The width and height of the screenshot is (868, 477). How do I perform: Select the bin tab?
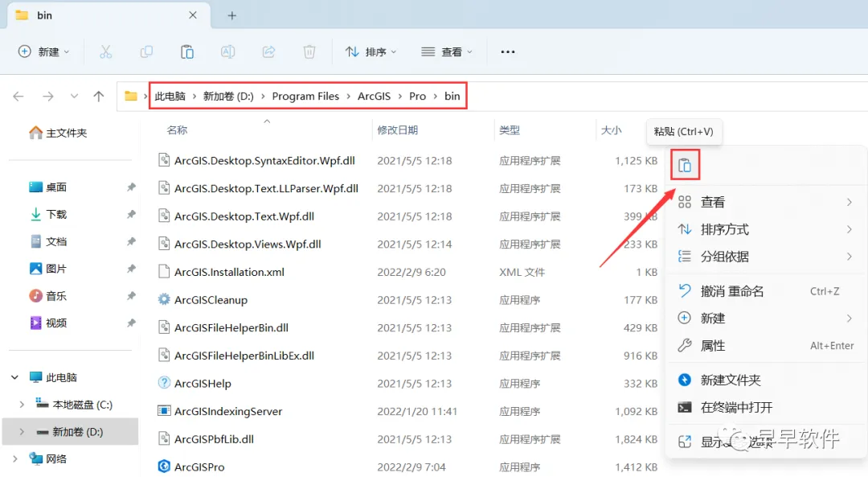(x=108, y=15)
